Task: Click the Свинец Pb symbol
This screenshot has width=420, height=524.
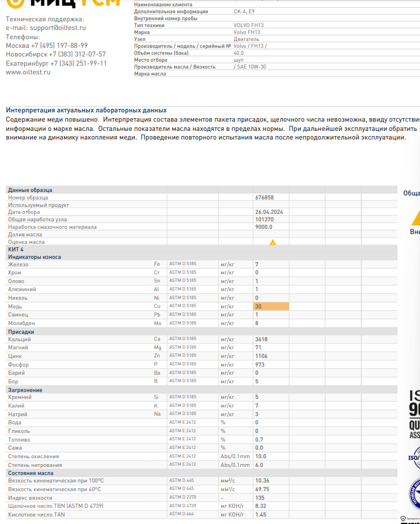Action: coord(157,315)
